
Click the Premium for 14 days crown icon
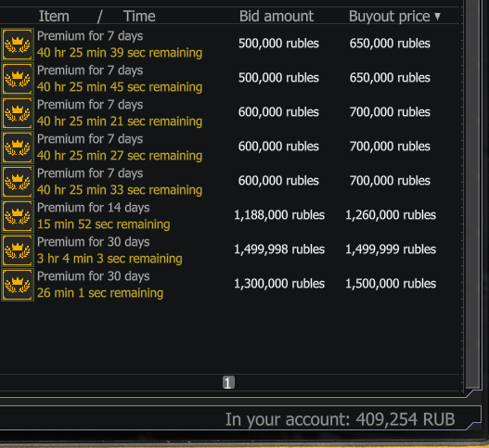pos(18,216)
